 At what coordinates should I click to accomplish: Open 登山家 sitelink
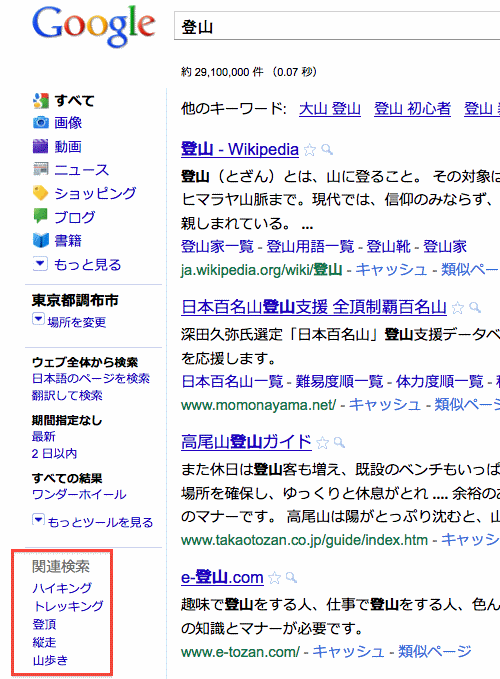tap(445, 246)
